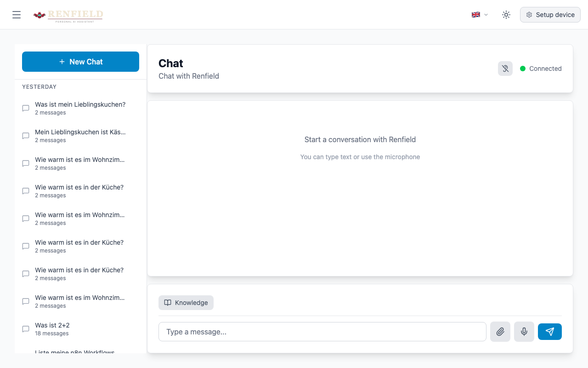Click the Renfield logo
Viewport: 588px width, 368px height.
click(68, 14)
